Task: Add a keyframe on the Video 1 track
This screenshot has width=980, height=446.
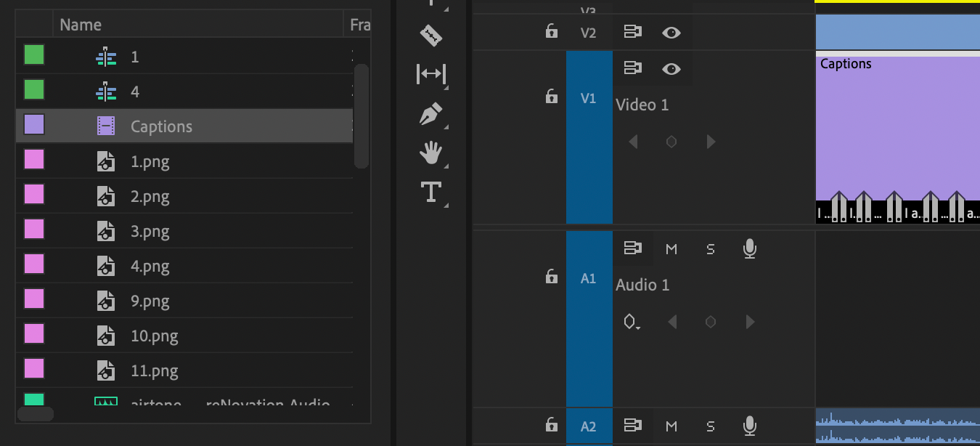Action: tap(671, 142)
